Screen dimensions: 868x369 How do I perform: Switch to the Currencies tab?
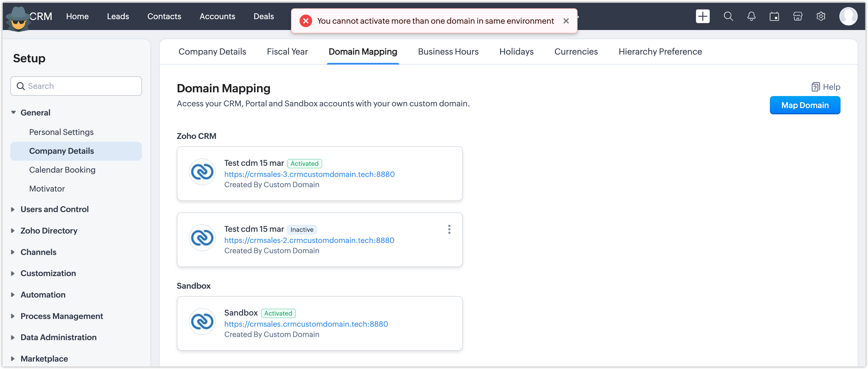click(x=576, y=51)
